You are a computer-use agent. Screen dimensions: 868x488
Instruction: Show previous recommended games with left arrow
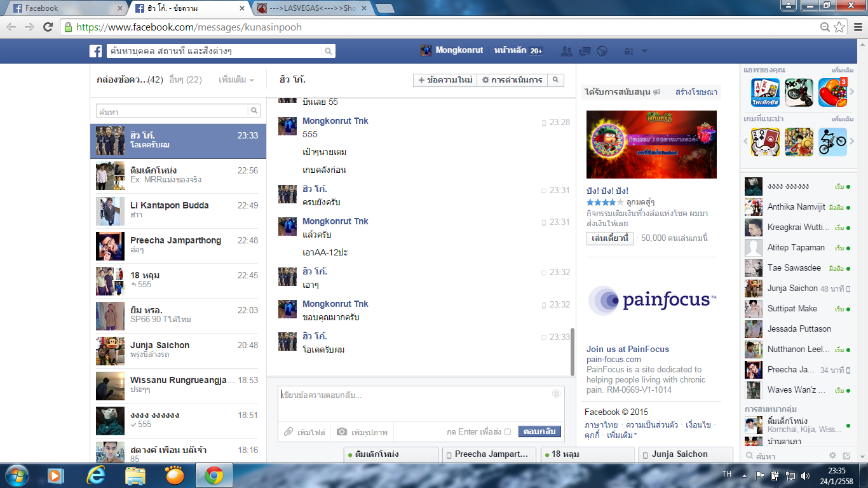746,142
